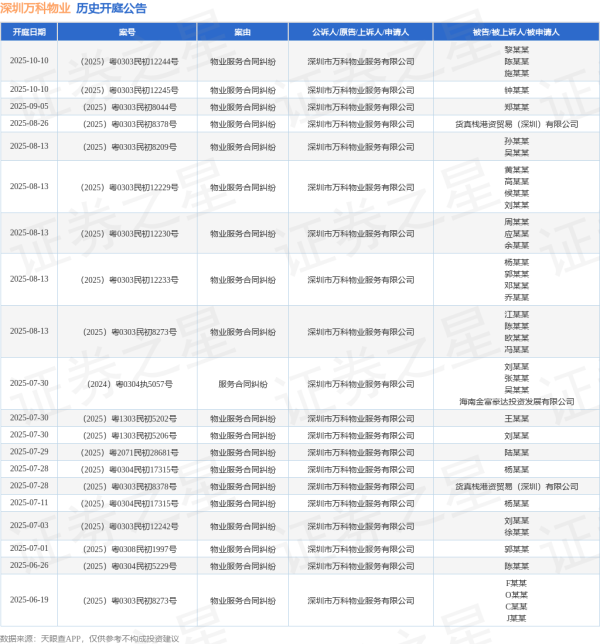
Task: Click the 2025-06-19 hearing date cell
Action: click(x=29, y=600)
